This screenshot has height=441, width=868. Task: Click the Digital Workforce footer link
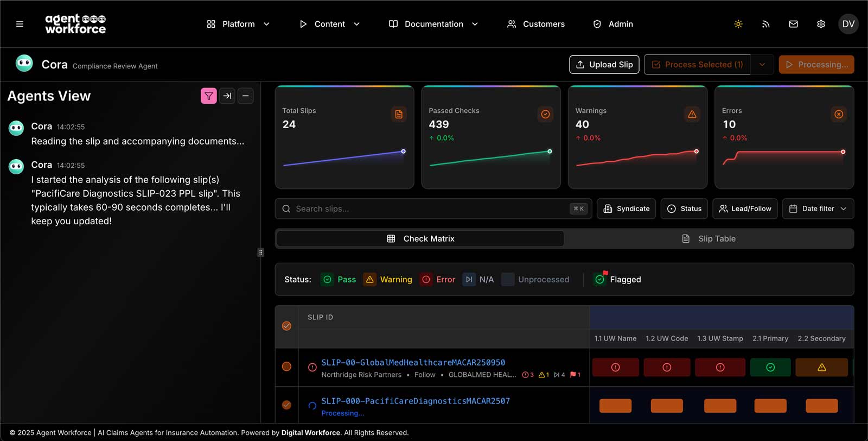311,433
